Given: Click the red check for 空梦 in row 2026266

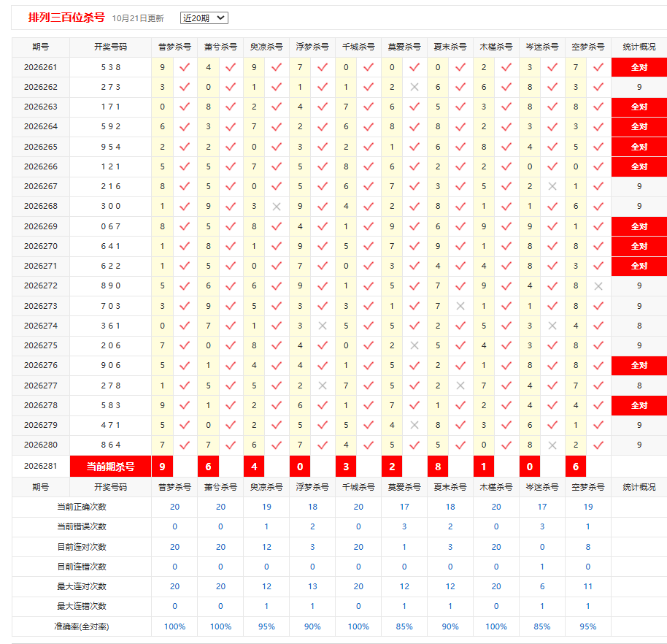Looking at the screenshot, I should [x=598, y=166].
